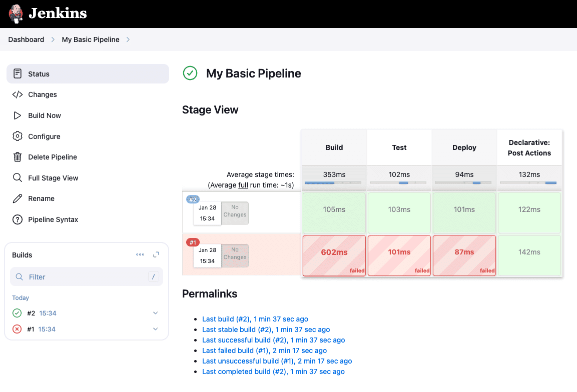The width and height of the screenshot is (577, 392).
Task: Click the Pipeline Syntax question-mark icon
Action: point(18,219)
